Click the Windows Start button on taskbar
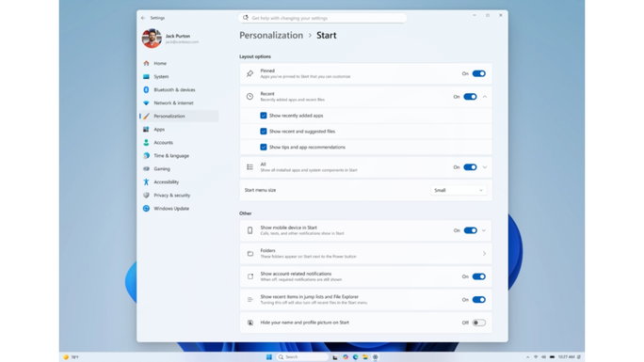Image resolution: width=644 pixels, height=362 pixels. point(269,357)
